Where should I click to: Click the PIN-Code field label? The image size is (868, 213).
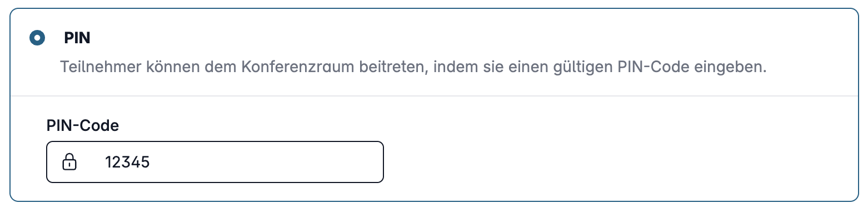[x=83, y=126]
